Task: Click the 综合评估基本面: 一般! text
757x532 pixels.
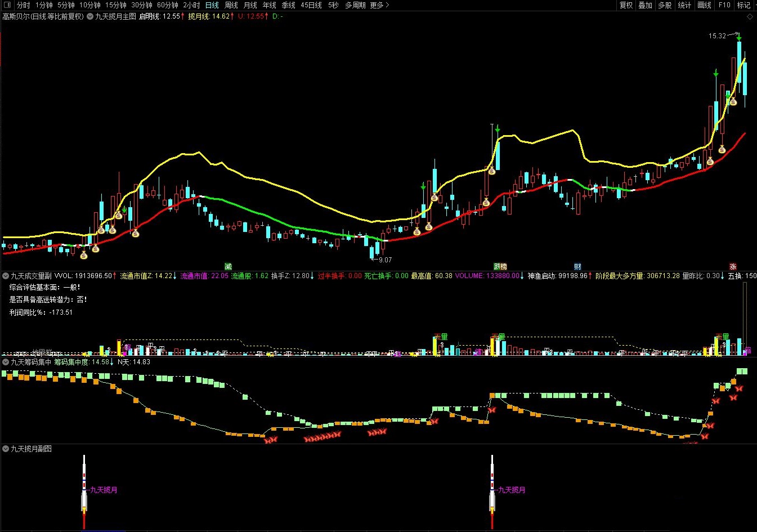Action: click(45, 287)
